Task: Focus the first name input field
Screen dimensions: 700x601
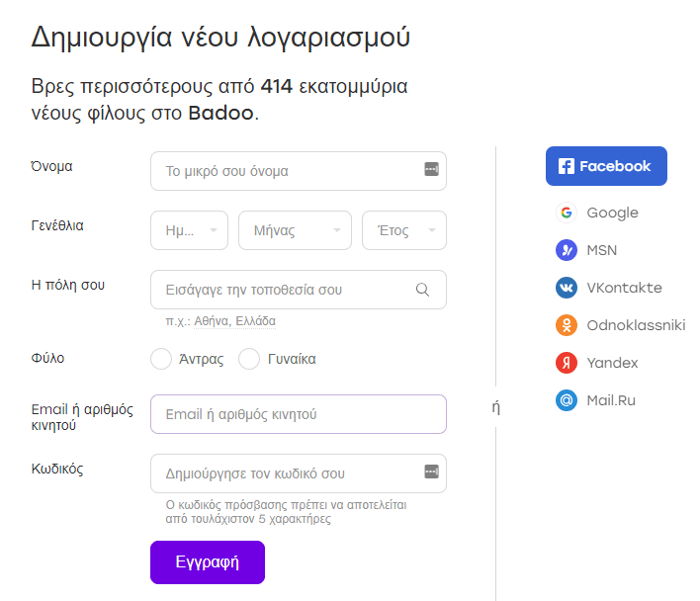Action: [287, 171]
